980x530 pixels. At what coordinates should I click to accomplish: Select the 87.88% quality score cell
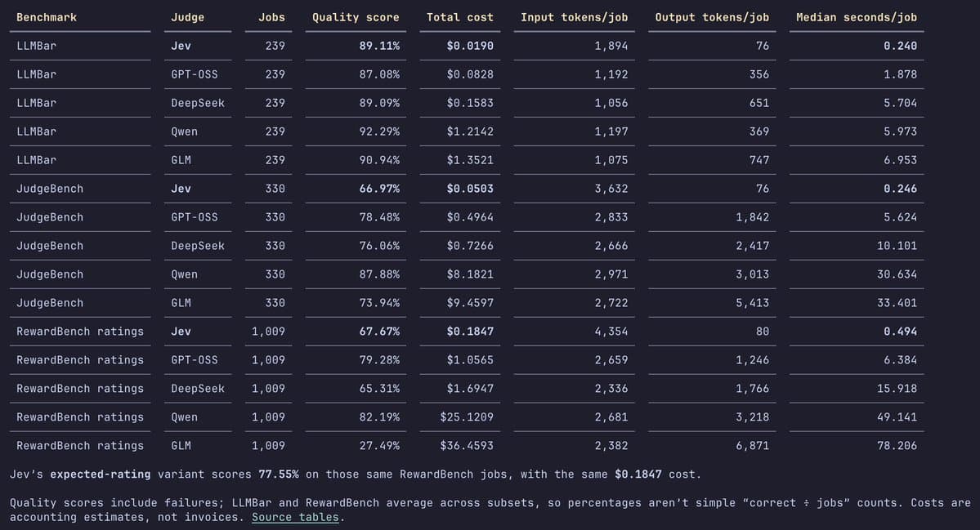click(x=379, y=274)
